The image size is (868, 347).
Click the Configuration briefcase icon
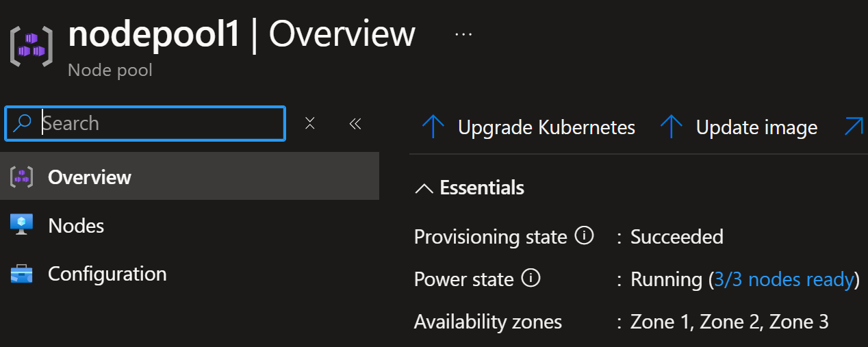click(x=21, y=274)
